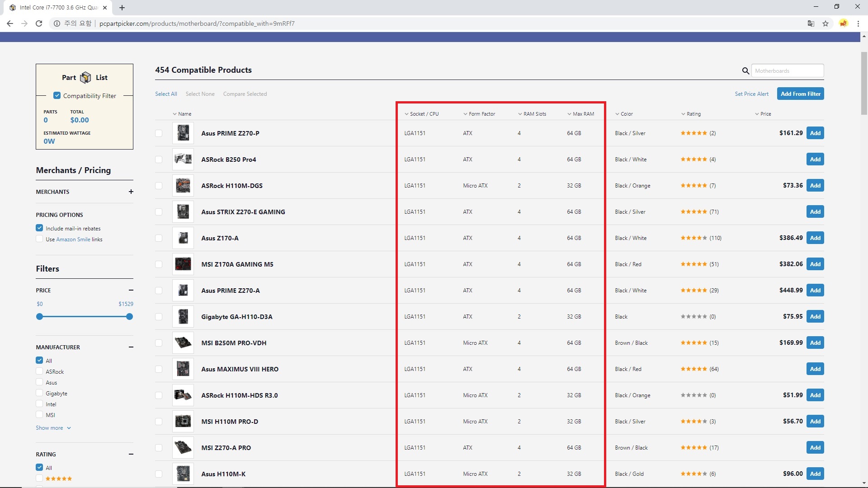The height and width of the screenshot is (488, 868).
Task: Open site info icon in address bar
Action: pos(57,23)
